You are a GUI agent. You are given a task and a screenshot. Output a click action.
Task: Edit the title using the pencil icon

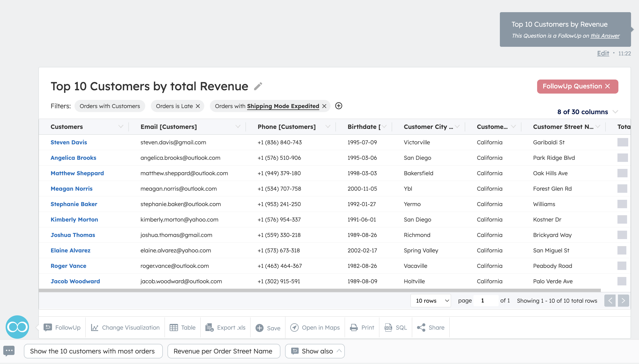coord(258,86)
